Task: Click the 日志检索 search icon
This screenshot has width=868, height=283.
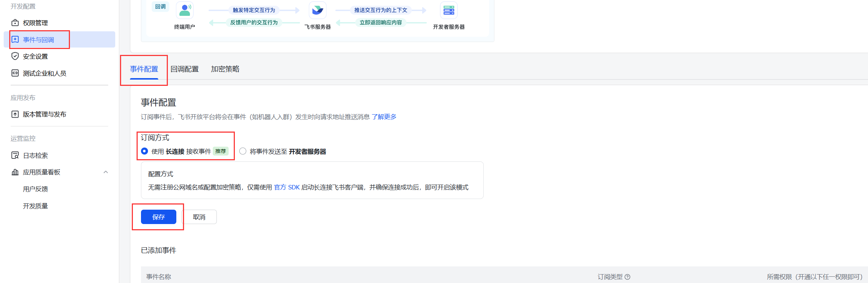Action: [x=15, y=155]
